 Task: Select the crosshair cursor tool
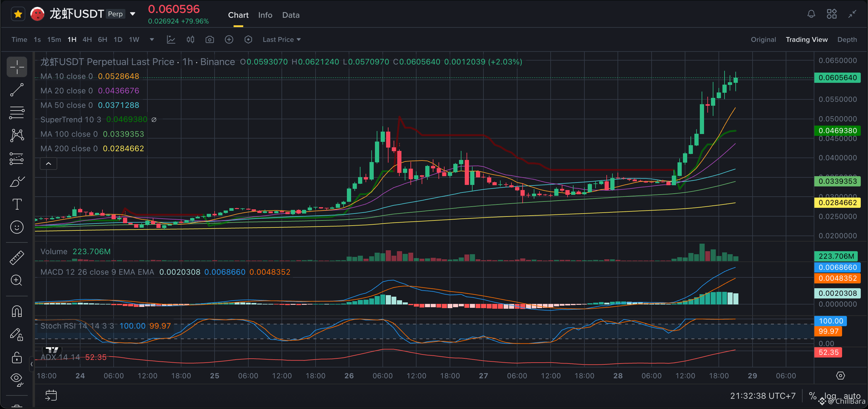click(17, 67)
